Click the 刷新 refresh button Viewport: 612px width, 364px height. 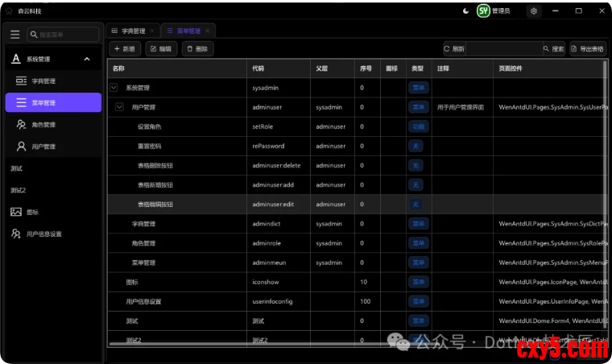pos(453,49)
